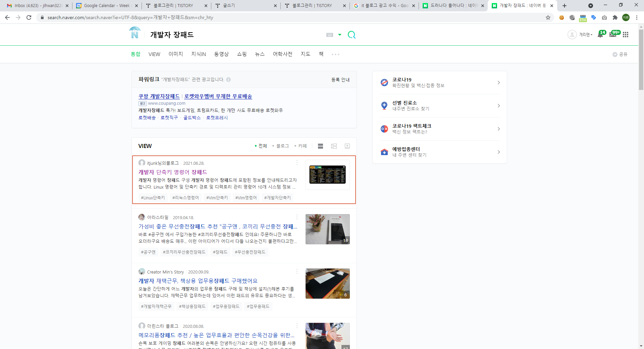This screenshot has width=644, height=349.
Task: Go back with browser back arrow
Action: click(7, 17)
